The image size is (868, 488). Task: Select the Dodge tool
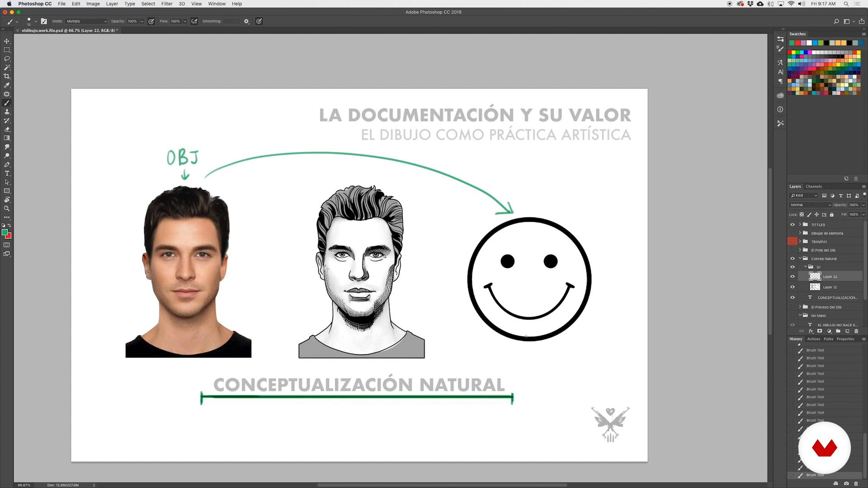(x=7, y=156)
